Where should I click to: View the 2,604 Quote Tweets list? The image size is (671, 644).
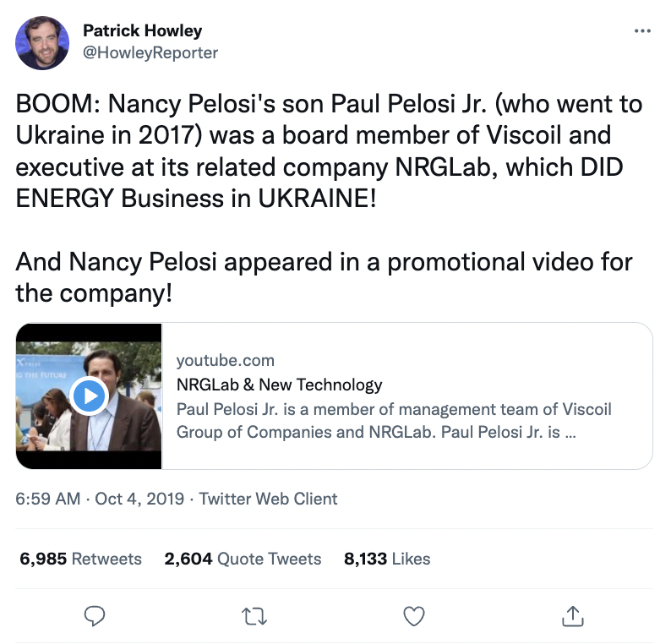click(x=243, y=559)
